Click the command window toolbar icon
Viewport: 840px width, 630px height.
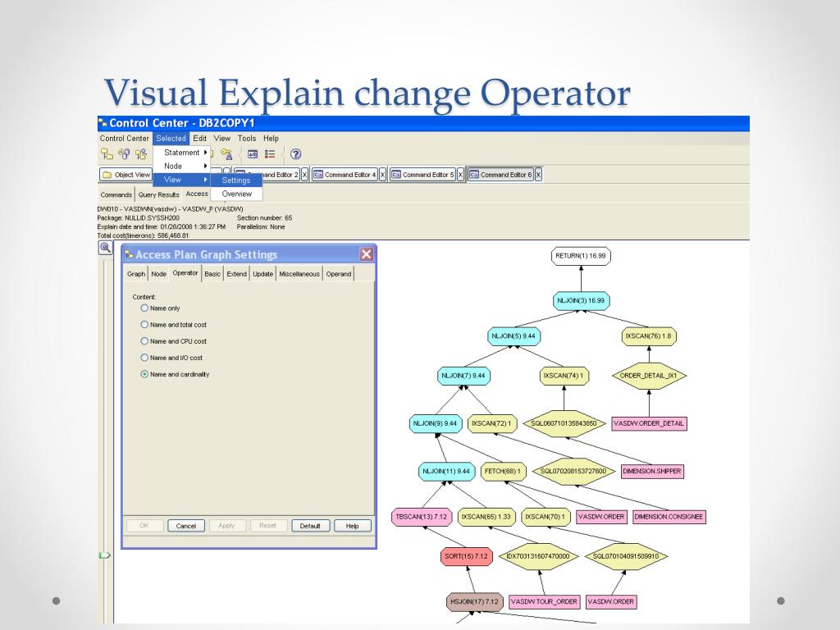click(x=253, y=154)
